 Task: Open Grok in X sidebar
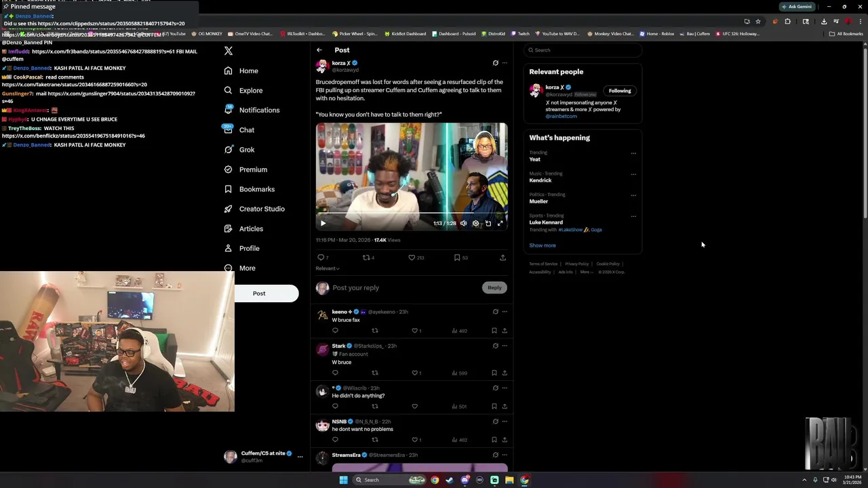coord(239,150)
